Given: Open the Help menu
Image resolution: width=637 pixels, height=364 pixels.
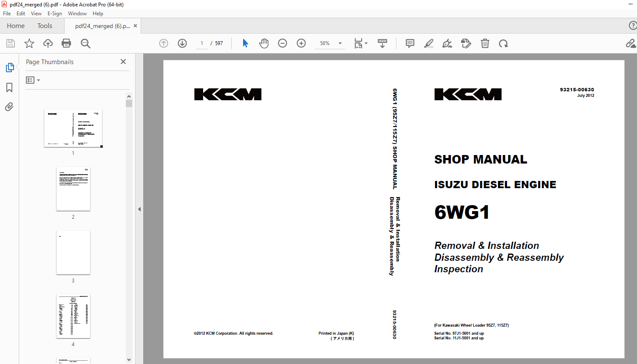Looking at the screenshot, I should point(98,14).
